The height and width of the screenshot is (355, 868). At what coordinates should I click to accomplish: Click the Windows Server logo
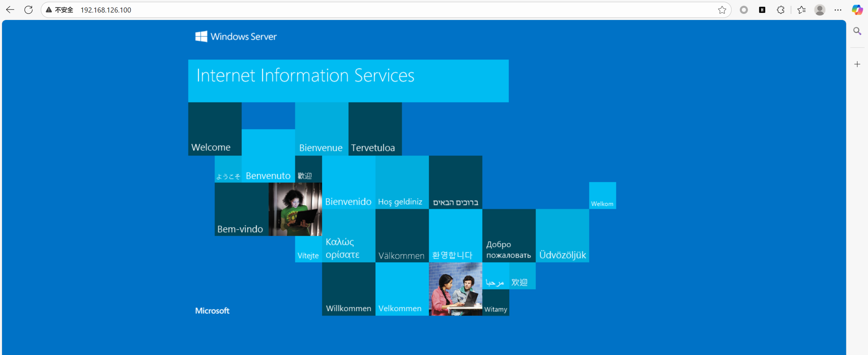pos(236,37)
